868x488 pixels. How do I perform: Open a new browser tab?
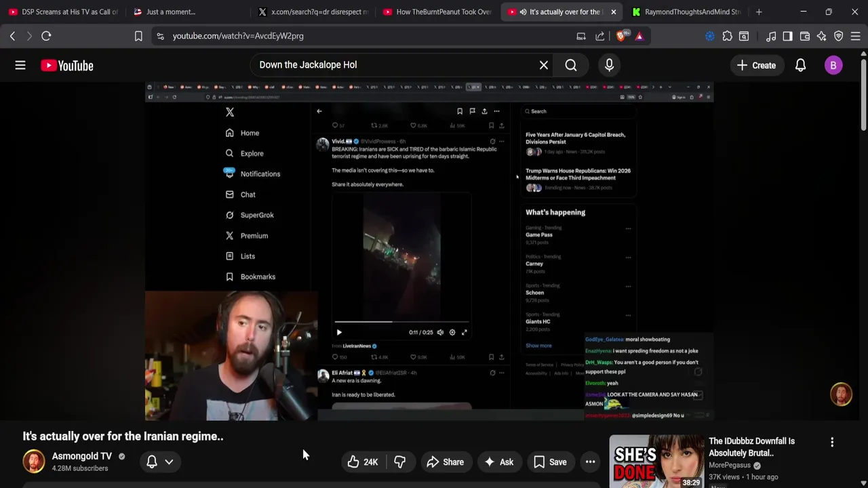(759, 12)
